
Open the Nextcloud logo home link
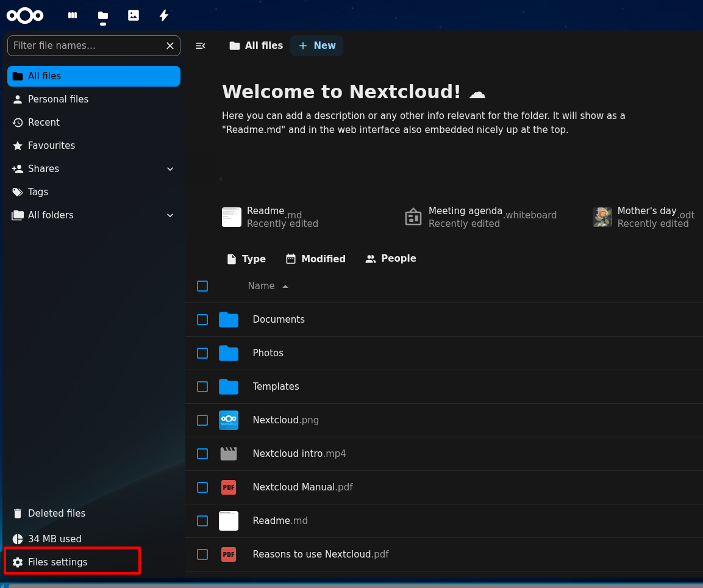pos(25,15)
